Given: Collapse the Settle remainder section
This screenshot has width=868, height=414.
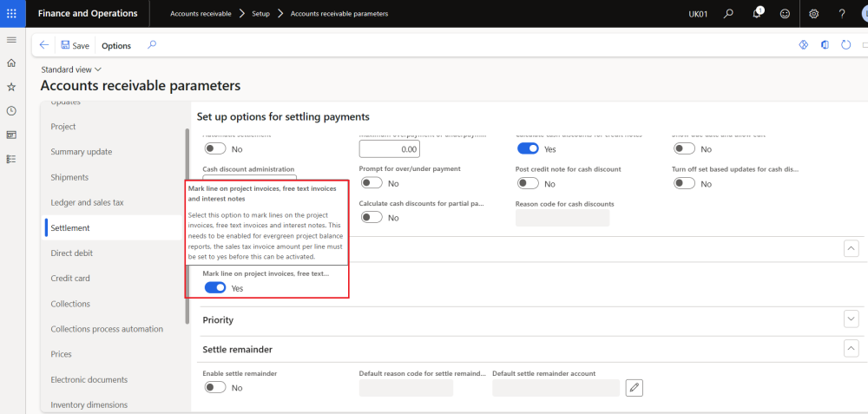Looking at the screenshot, I should (x=851, y=348).
